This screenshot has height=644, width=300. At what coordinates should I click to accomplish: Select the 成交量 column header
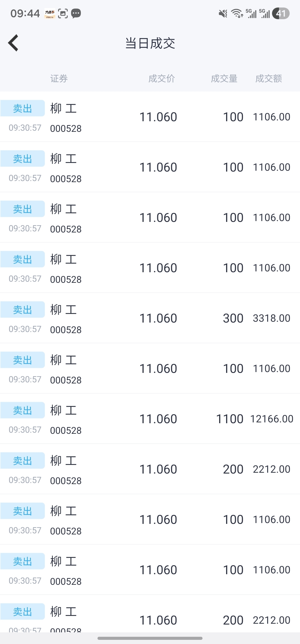[x=224, y=79]
